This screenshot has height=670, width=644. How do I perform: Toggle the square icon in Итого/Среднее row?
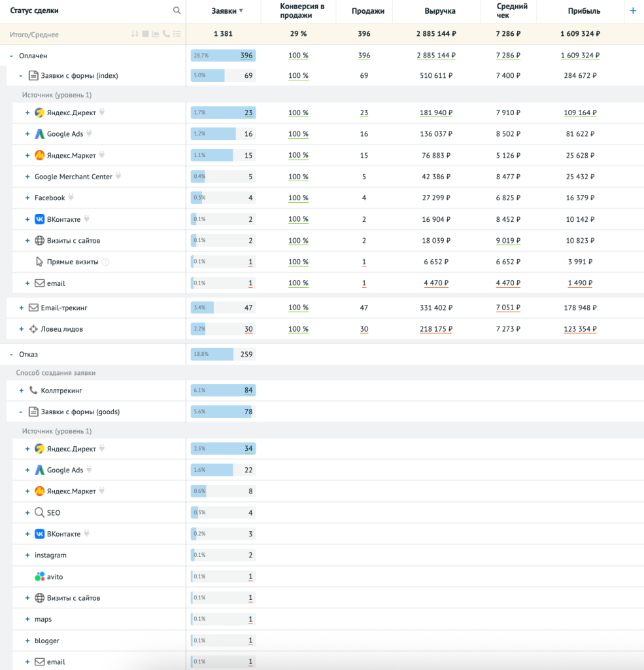coord(145,34)
